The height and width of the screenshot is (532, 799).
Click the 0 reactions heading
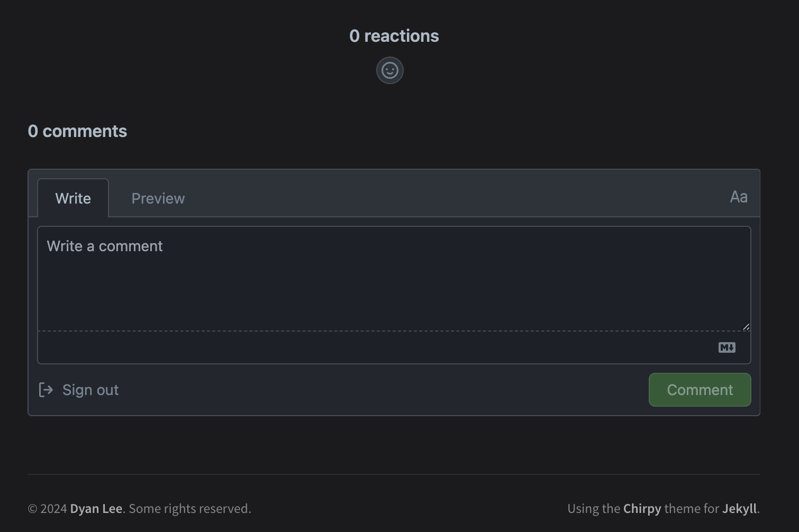tap(394, 36)
